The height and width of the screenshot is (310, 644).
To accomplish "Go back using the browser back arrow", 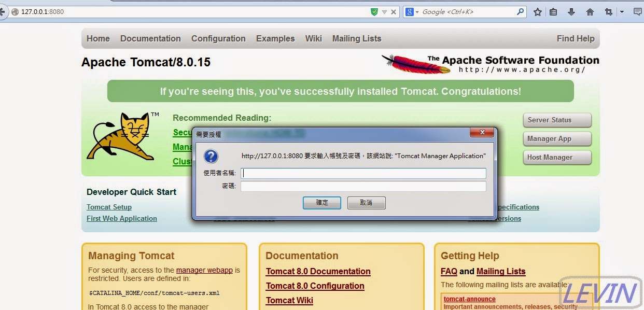I will pos(3,11).
